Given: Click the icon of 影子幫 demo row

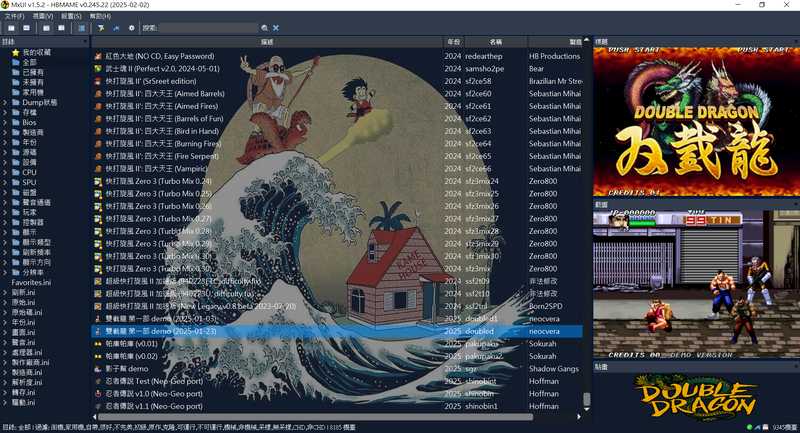Looking at the screenshot, I should click(x=98, y=369).
